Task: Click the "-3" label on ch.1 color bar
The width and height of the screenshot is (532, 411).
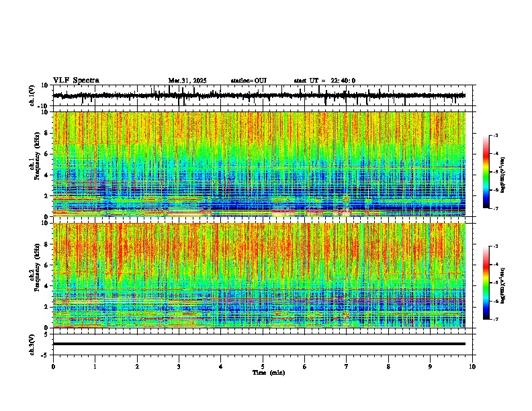Action: [x=496, y=136]
